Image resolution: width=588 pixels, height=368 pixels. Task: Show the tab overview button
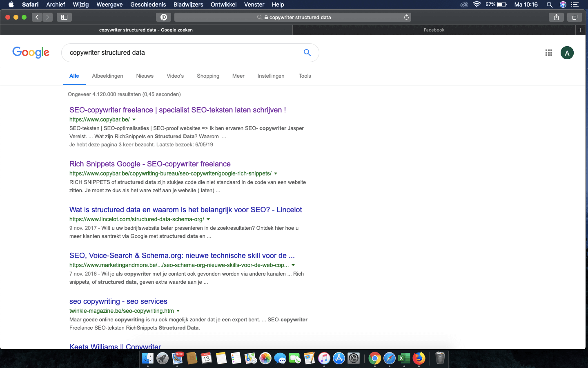click(575, 17)
